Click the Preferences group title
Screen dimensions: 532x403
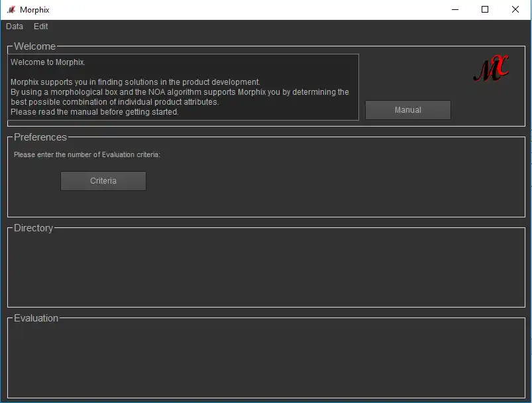tap(40, 137)
